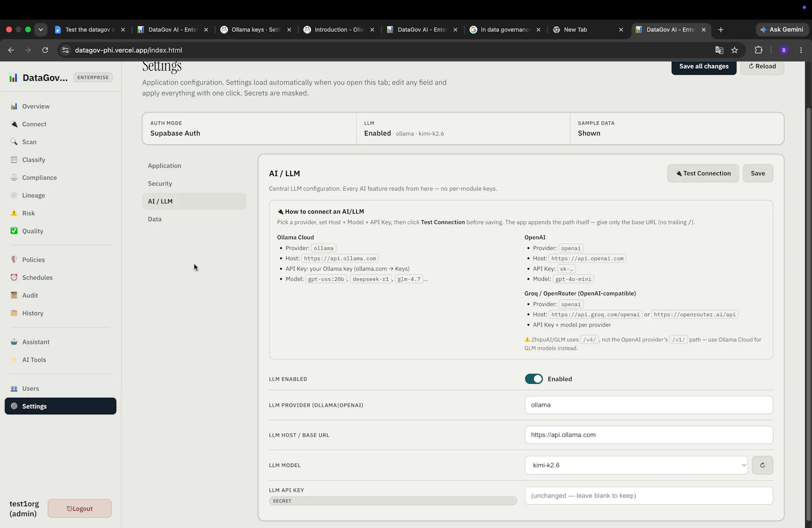Expand the tab search dropdown arrow
This screenshot has width=812, height=528.
pyautogui.click(x=41, y=29)
